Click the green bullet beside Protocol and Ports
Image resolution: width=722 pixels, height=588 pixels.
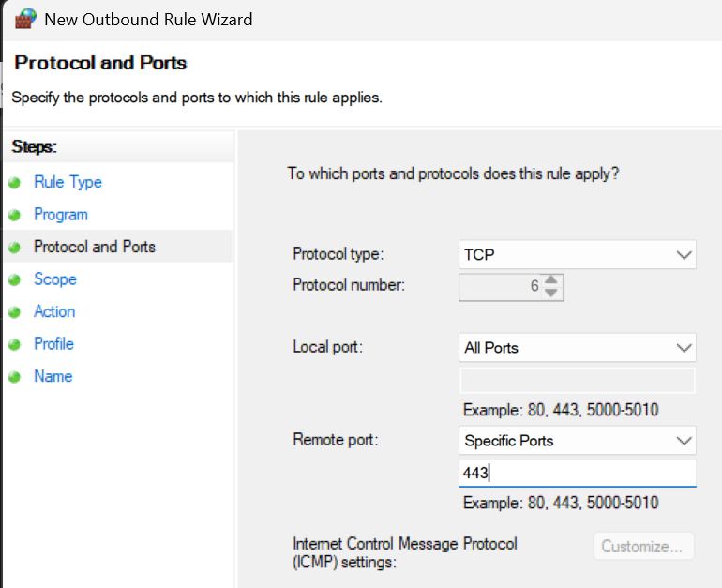(x=14, y=248)
